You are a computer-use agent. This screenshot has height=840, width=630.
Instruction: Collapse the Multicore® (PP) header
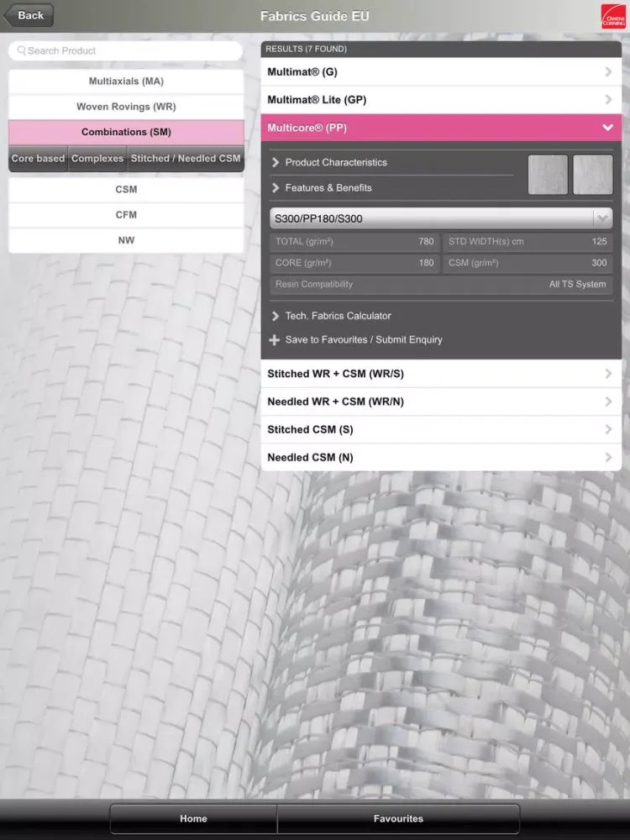coord(441,128)
